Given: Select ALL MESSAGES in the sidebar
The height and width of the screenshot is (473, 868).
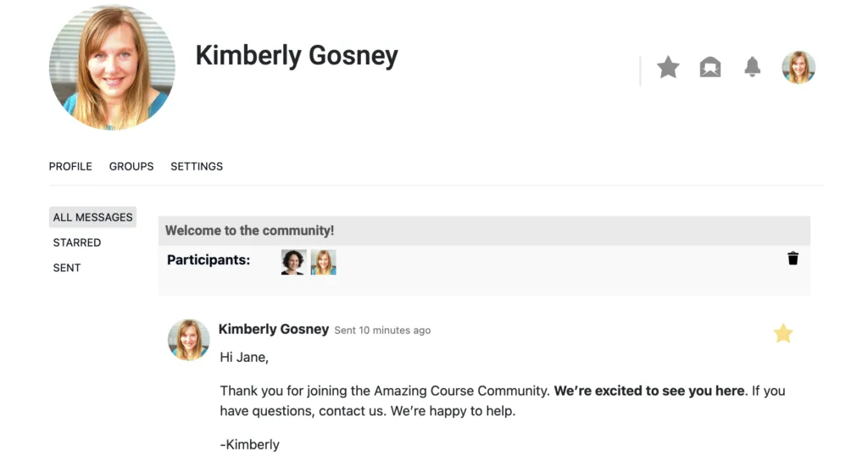Looking at the screenshot, I should (x=92, y=217).
